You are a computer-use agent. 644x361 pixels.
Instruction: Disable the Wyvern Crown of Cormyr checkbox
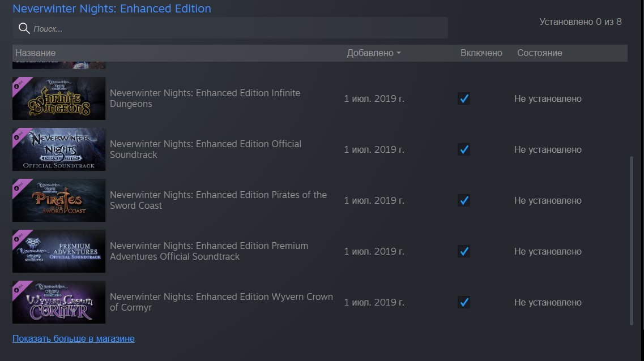[x=464, y=302]
